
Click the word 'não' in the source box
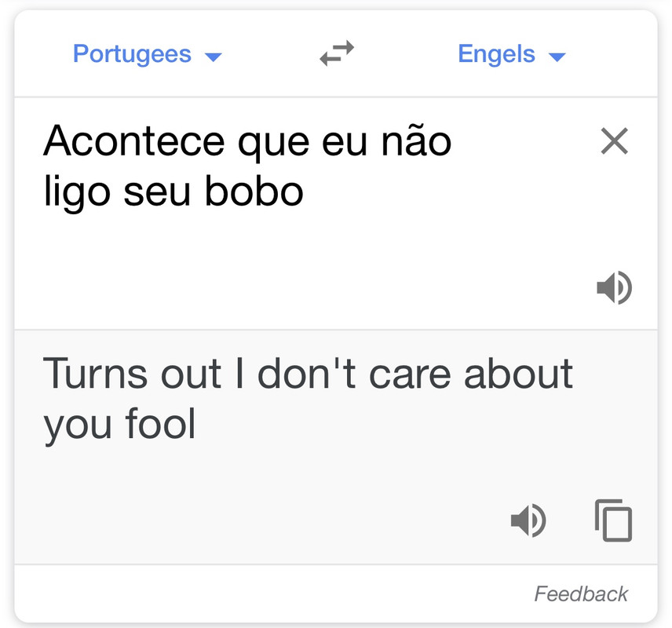pyautogui.click(x=416, y=141)
